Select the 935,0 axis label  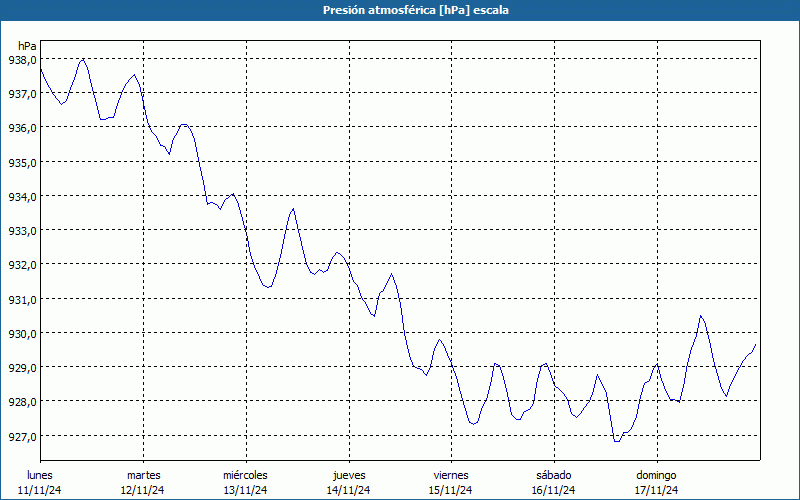[22, 163]
